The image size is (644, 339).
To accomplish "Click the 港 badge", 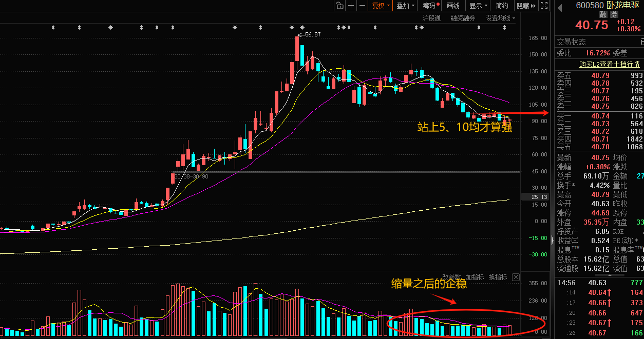I will coord(613,15).
